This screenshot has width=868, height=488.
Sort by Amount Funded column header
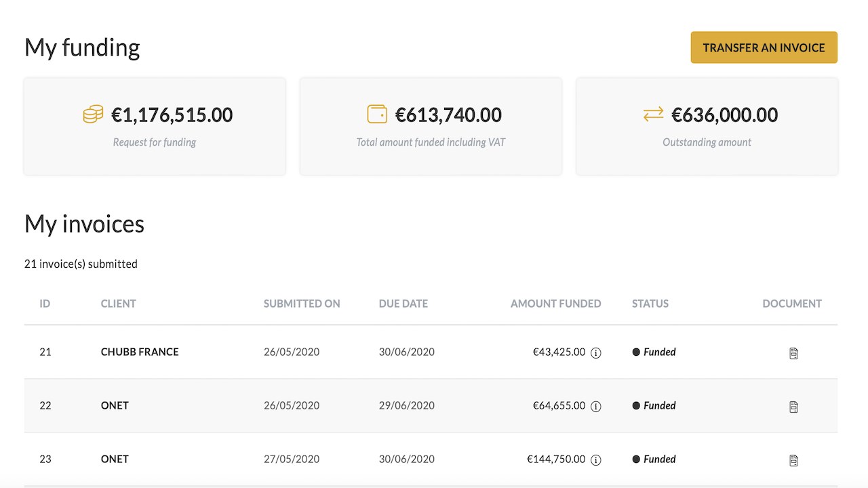coord(555,304)
